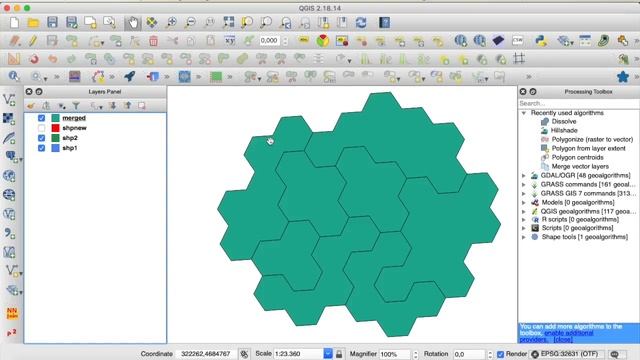The image size is (640, 360).
Task: Toggle editing with the pencil icon
Action: point(33,40)
